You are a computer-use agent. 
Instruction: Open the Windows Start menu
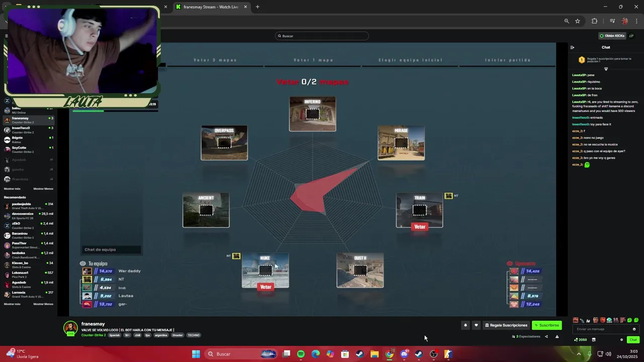click(x=196, y=354)
